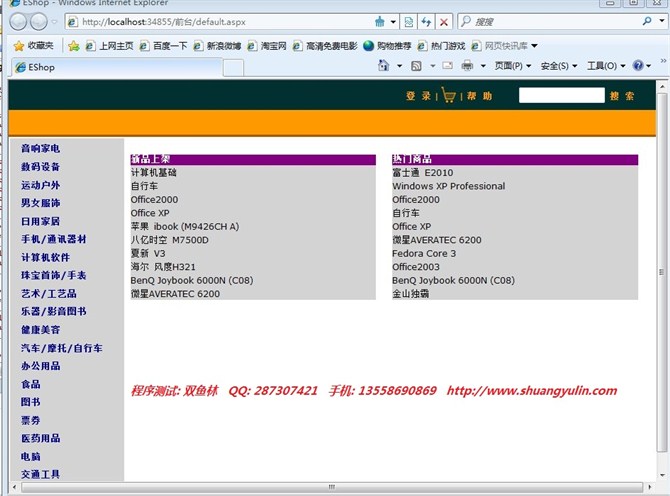
Task: Open the Print dropdown arrow
Action: click(x=483, y=66)
